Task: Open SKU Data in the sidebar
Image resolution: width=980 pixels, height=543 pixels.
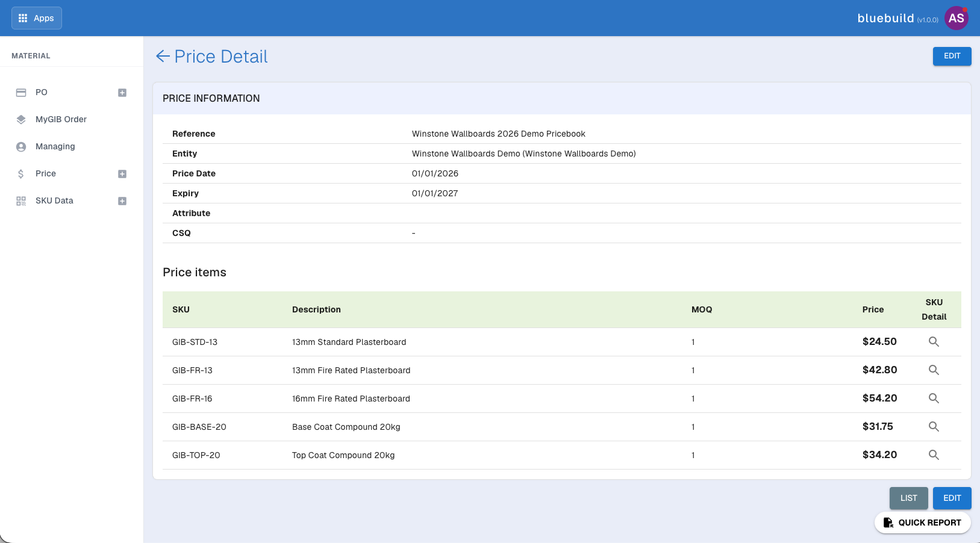Action: pyautogui.click(x=54, y=200)
